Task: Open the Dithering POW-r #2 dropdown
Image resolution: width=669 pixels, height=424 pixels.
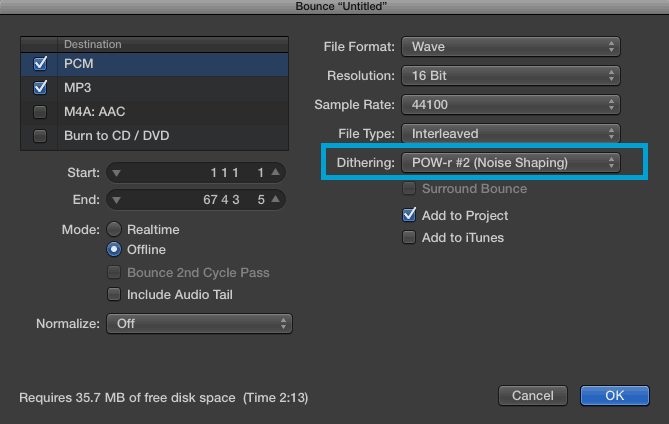Action: coord(511,163)
